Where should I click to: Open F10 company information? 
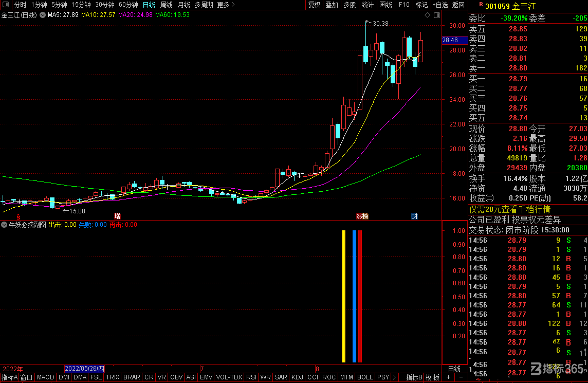(404, 5)
